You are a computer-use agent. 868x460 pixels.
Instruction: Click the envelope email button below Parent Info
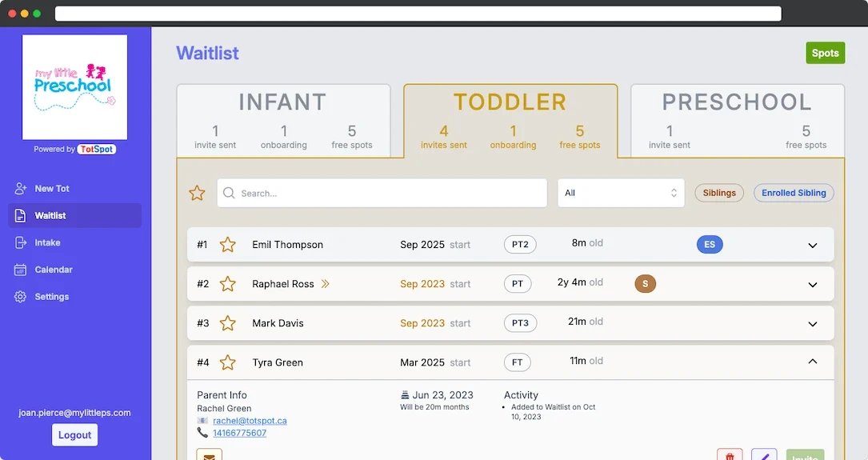pos(210,454)
